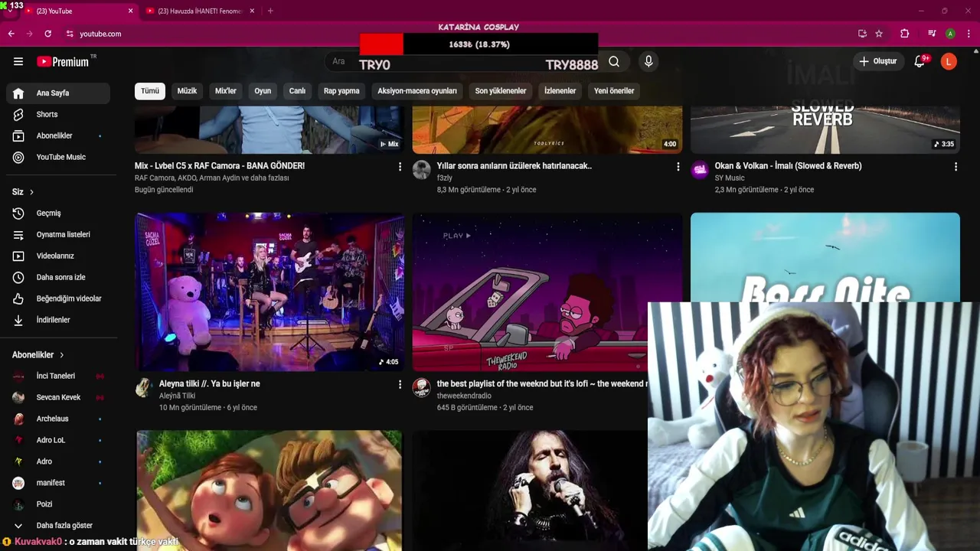Open Daha sonra izle list

click(58, 277)
